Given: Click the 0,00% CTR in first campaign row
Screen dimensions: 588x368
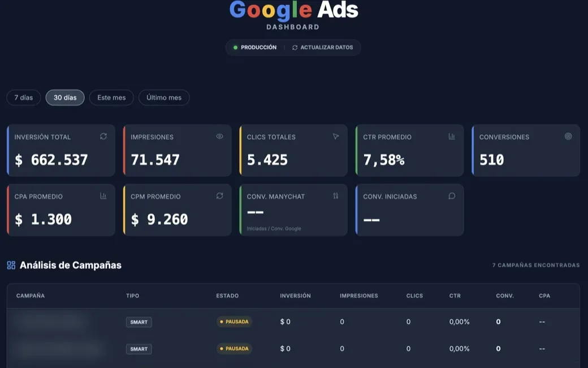Looking at the screenshot, I should coord(459,322).
